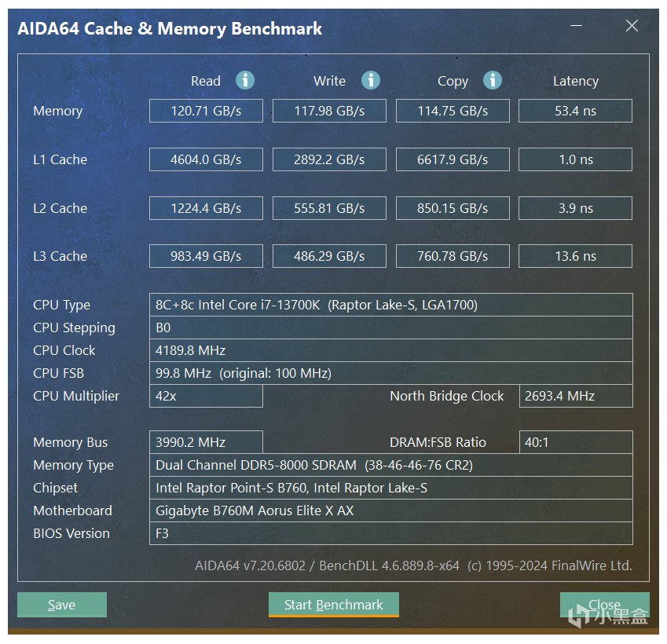The width and height of the screenshot is (667, 644).
Task: Click the Copy column header
Action: click(453, 81)
